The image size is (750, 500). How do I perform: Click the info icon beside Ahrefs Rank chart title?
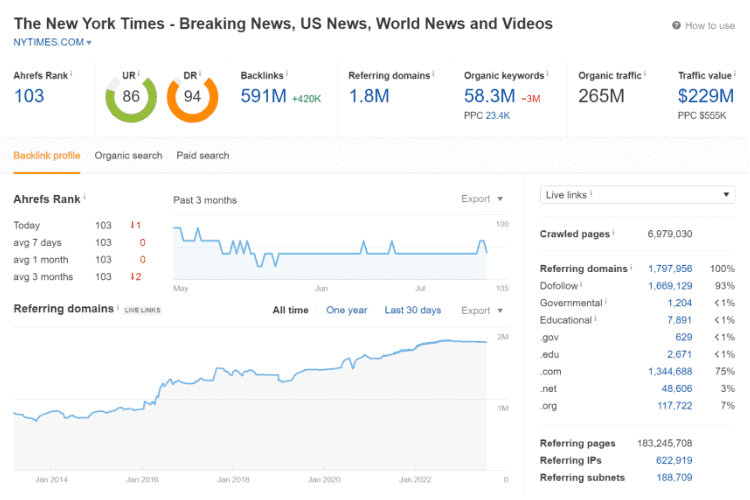[84, 196]
